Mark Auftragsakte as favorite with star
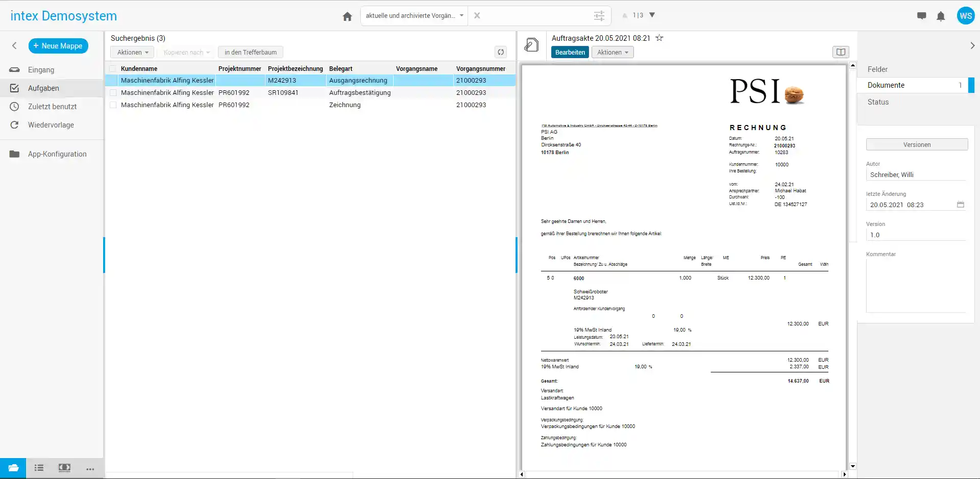Image resolution: width=980 pixels, height=479 pixels. pyautogui.click(x=659, y=38)
